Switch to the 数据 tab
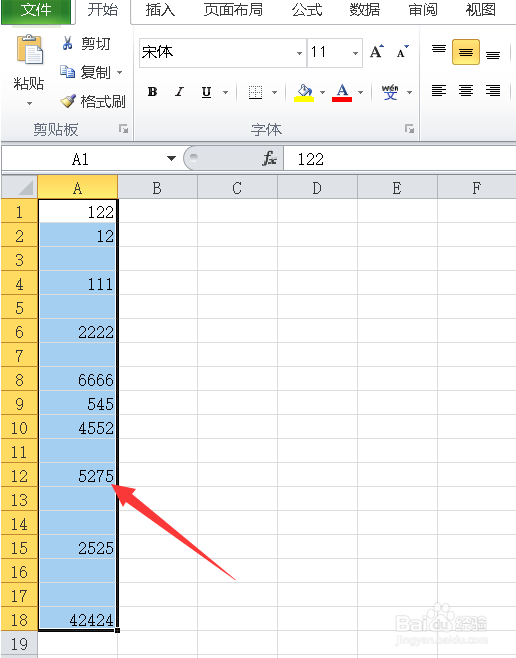This screenshot has height=658, width=516. [x=365, y=10]
